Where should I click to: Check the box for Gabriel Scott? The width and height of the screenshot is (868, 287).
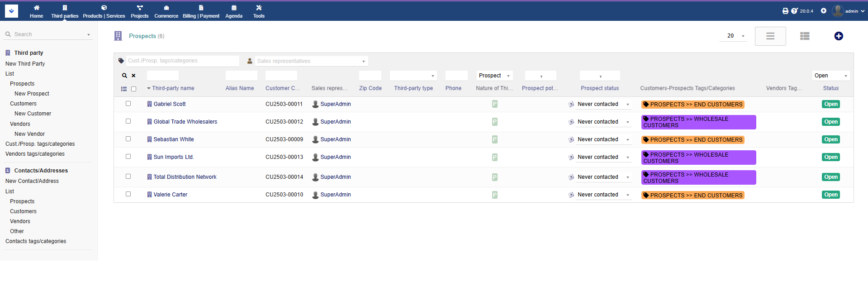pos(128,104)
